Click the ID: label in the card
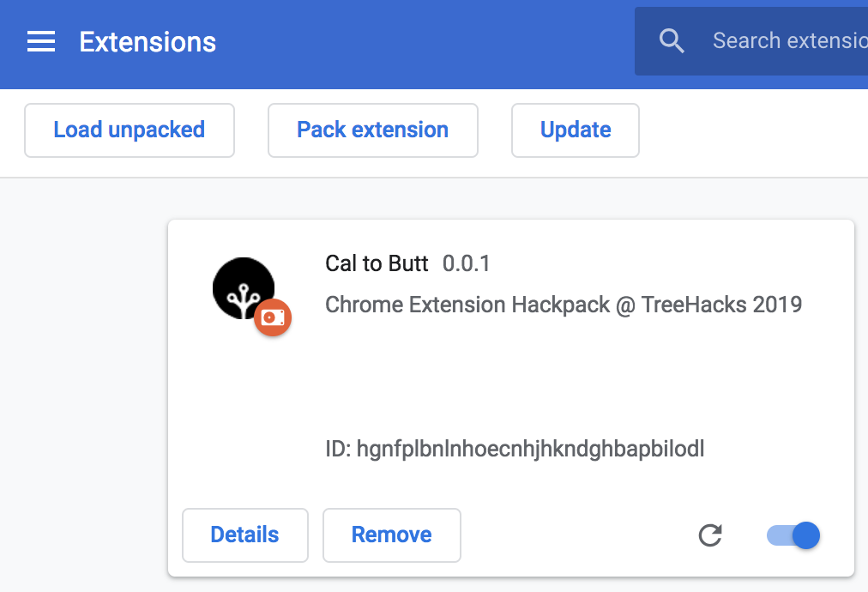 coord(338,449)
